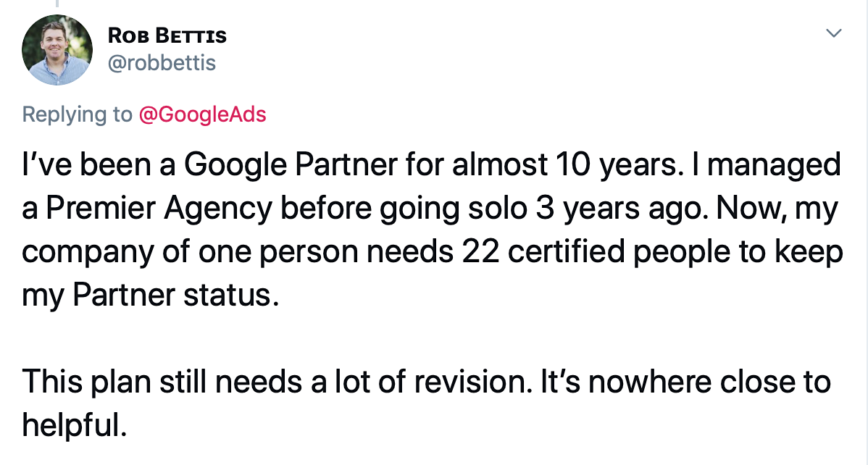
Task: Click the thread connector line above the avatar
Action: (57, 4)
